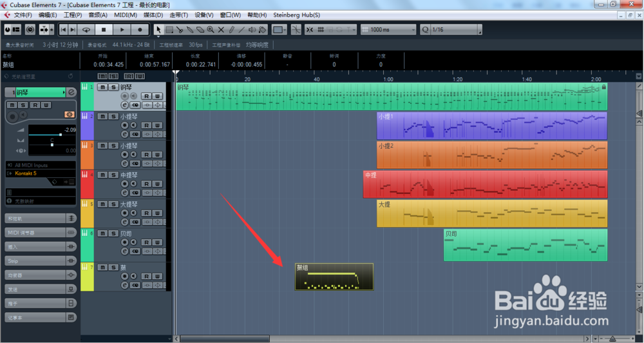
Task: Solo the 大提琴 track
Action: click(x=113, y=204)
